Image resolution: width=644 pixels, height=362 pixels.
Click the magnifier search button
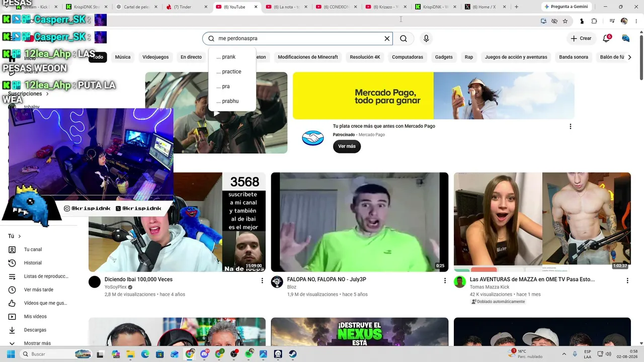[404, 39]
